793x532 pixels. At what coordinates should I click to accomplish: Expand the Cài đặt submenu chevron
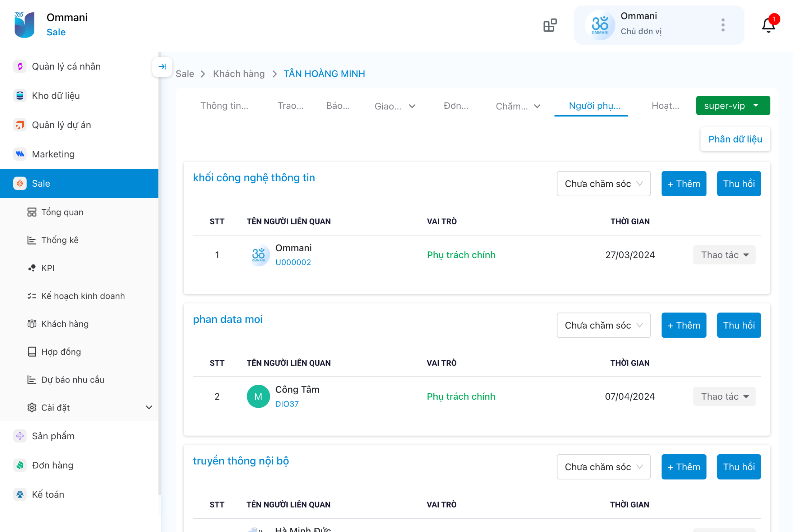tap(149, 407)
